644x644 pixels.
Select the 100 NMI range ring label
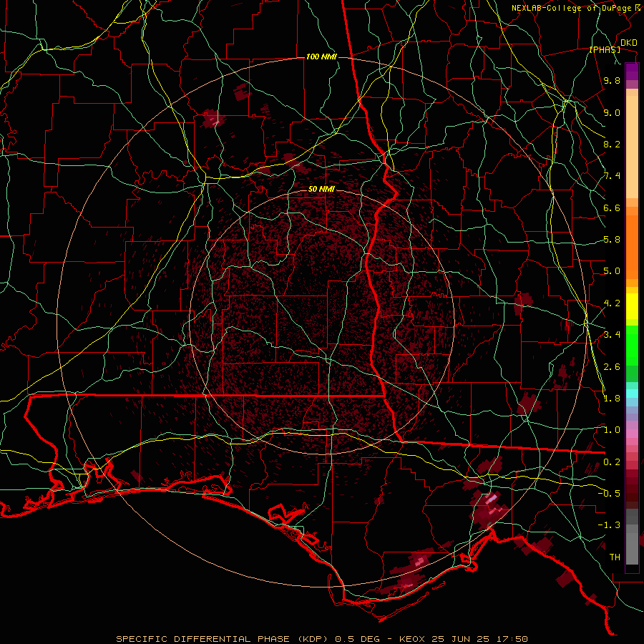[x=321, y=57]
